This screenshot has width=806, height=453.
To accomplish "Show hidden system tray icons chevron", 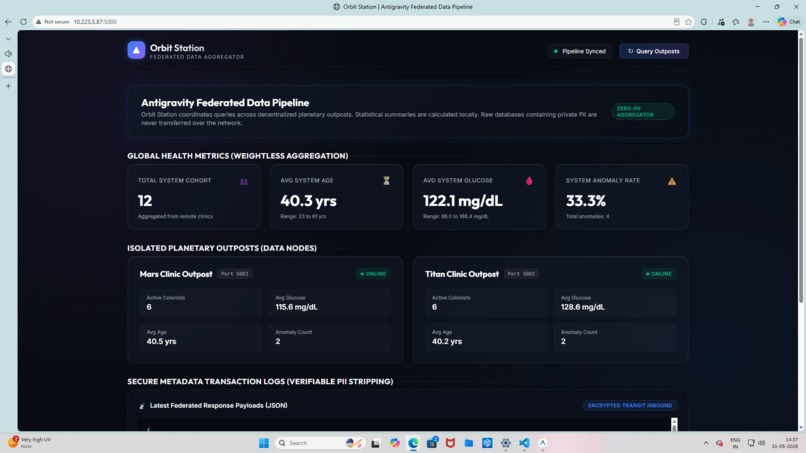I will (706, 443).
